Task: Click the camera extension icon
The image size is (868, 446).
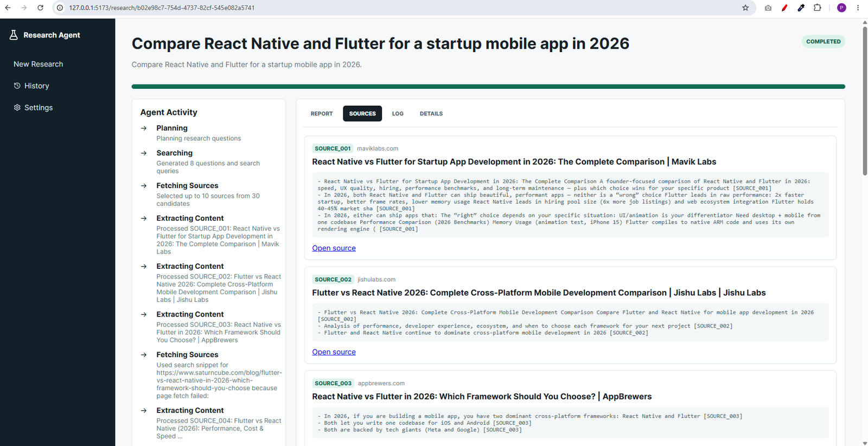Action: pos(768,8)
